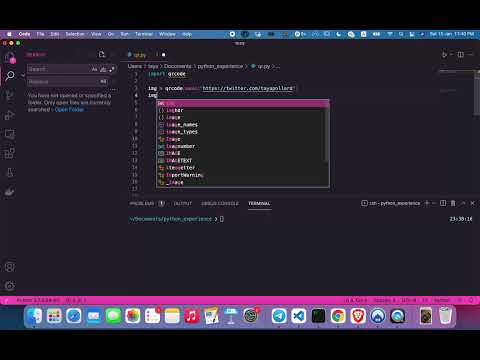Choose image_names autocomplete suggestion

point(243,125)
